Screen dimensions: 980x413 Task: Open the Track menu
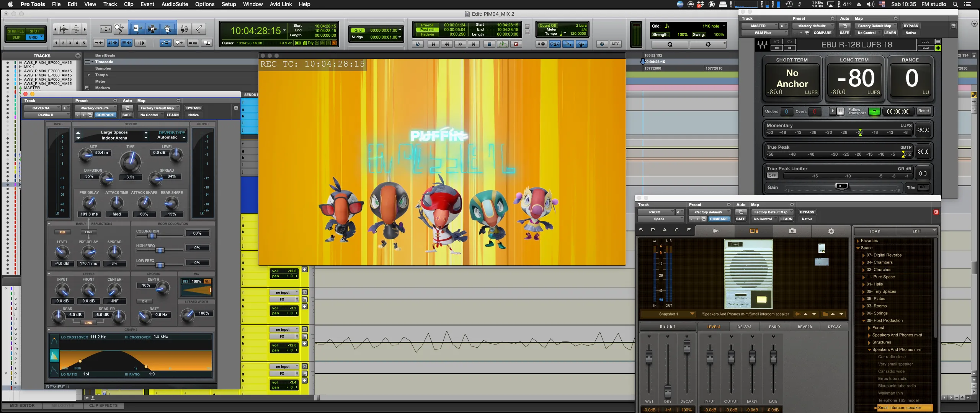pos(110,4)
